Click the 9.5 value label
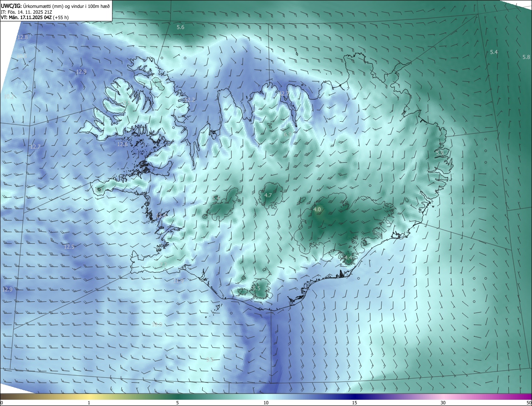 click(210, 360)
